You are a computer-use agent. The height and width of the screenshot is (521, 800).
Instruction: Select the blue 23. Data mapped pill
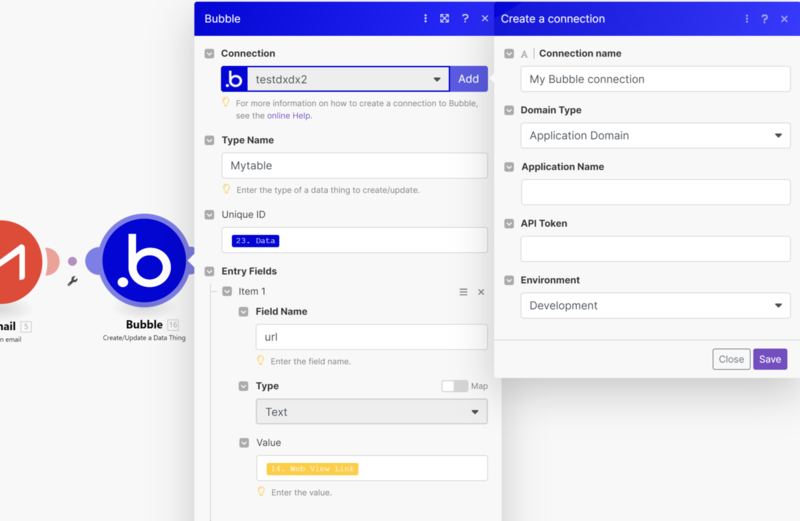(x=256, y=241)
